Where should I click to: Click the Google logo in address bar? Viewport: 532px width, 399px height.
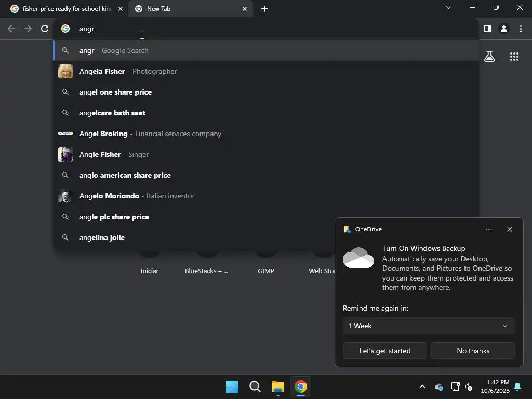(65, 29)
